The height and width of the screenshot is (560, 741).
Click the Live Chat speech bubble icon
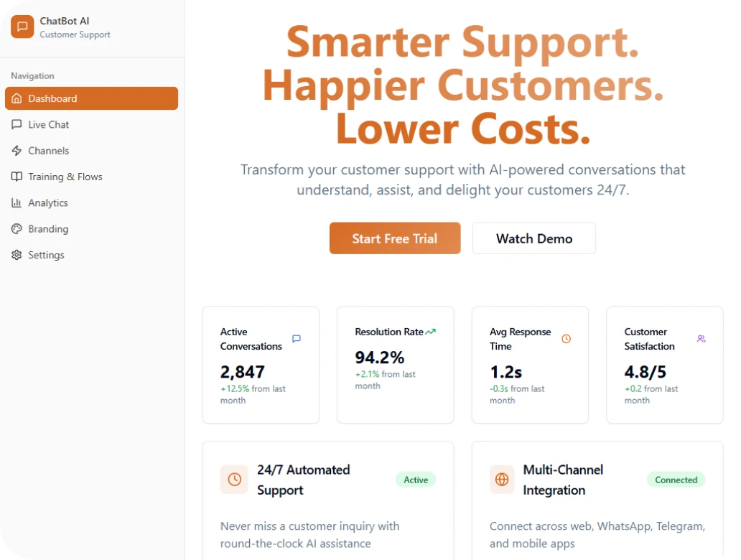click(17, 124)
